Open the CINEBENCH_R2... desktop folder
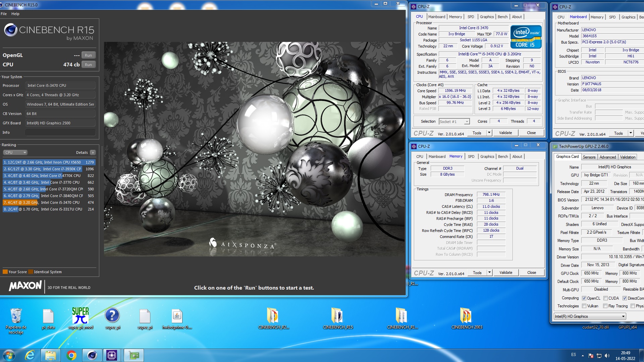The height and width of the screenshot is (362, 644). (273, 318)
